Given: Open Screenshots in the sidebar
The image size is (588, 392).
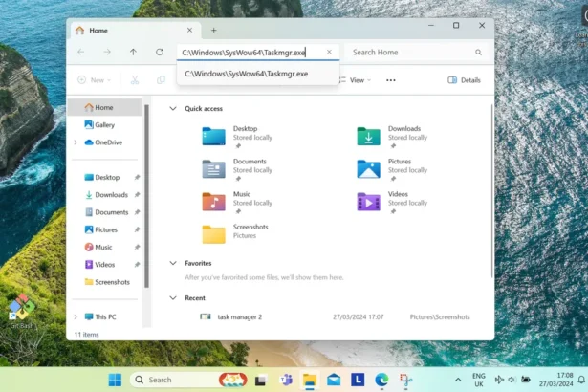Looking at the screenshot, I should 107,282.
